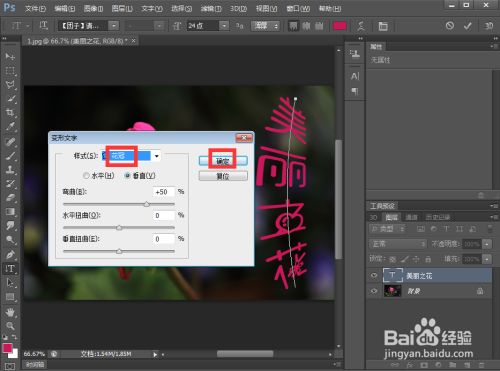Open the character and paragraph panel icon
This screenshot has width=500, height=371.
coord(383,26)
